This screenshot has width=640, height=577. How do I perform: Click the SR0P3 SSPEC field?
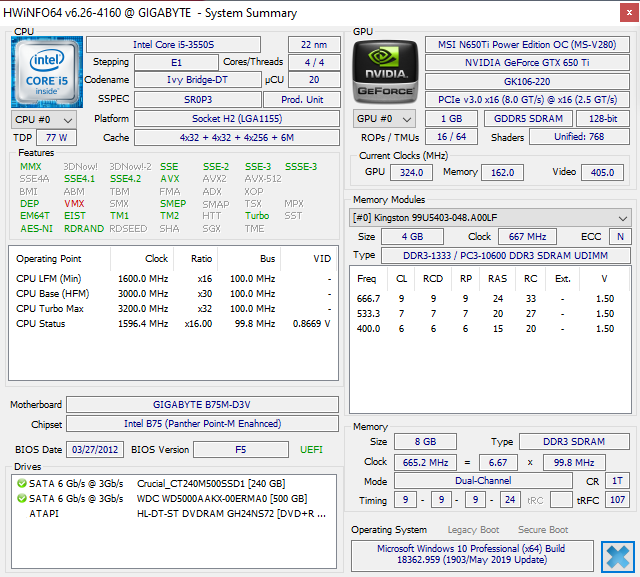(x=198, y=100)
